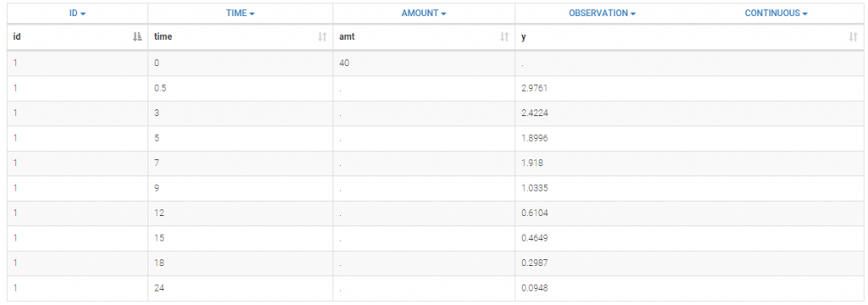Sort rows by the y column icon
Image resolution: width=868 pixels, height=305 pixels.
pos(853,37)
